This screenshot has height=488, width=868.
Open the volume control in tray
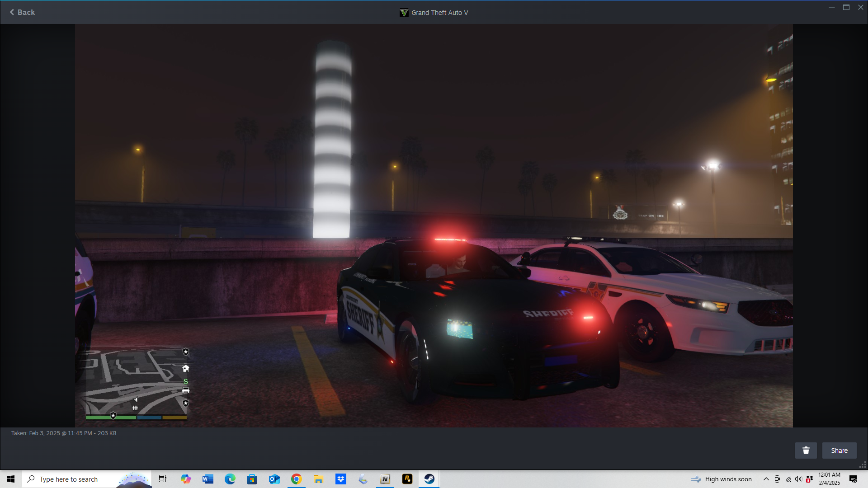(x=798, y=479)
